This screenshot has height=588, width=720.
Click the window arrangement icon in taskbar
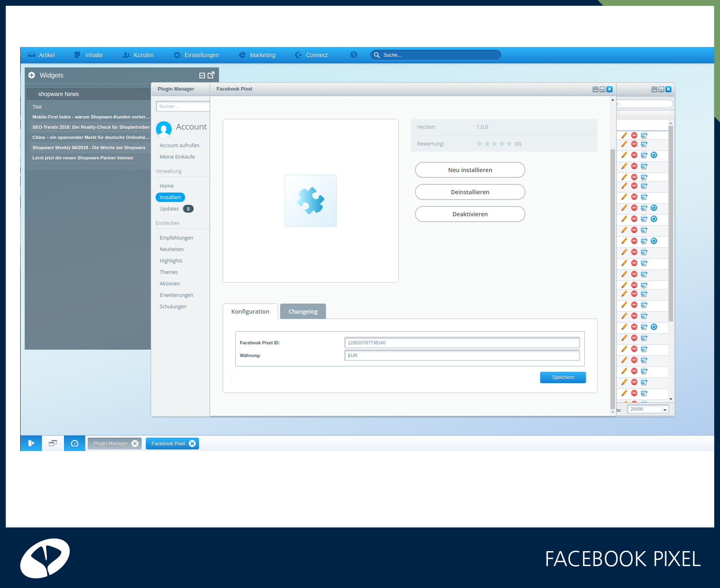[53, 443]
